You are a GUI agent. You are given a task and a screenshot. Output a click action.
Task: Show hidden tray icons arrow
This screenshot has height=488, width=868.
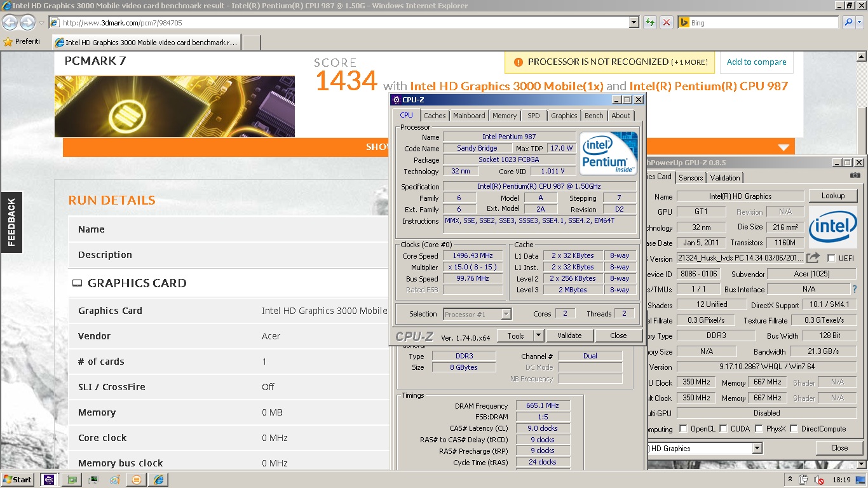(x=790, y=479)
